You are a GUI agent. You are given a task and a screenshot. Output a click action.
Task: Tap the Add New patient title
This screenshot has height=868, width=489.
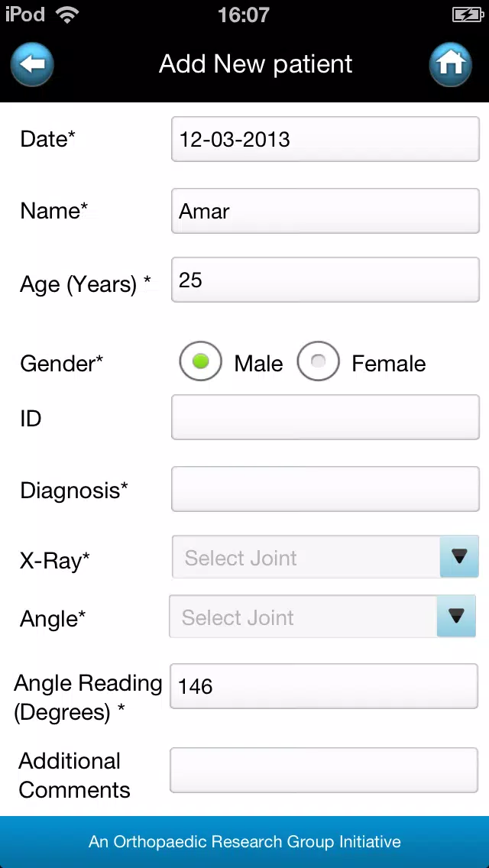255,64
